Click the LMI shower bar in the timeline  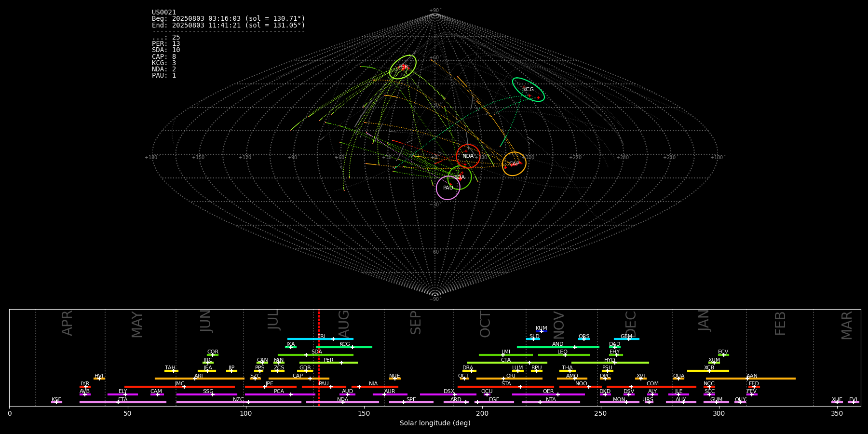(x=506, y=354)
